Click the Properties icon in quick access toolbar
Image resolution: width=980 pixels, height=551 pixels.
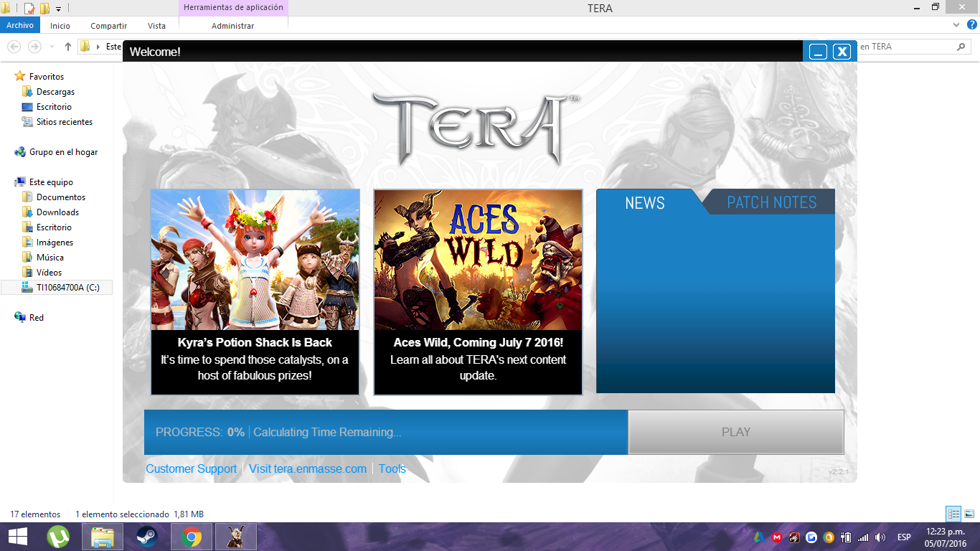click(29, 9)
